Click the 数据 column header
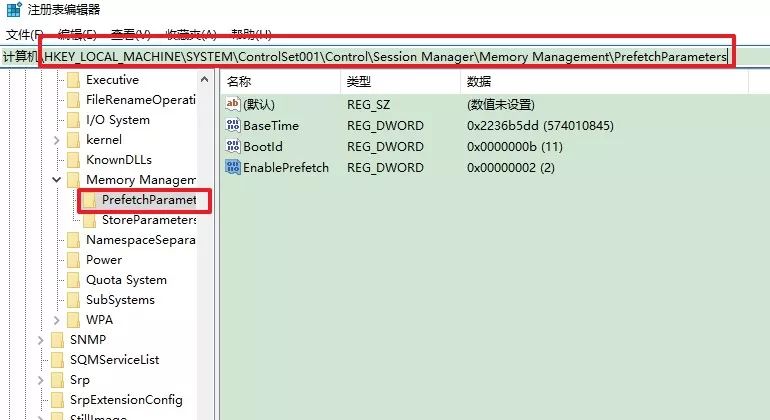 click(x=604, y=82)
